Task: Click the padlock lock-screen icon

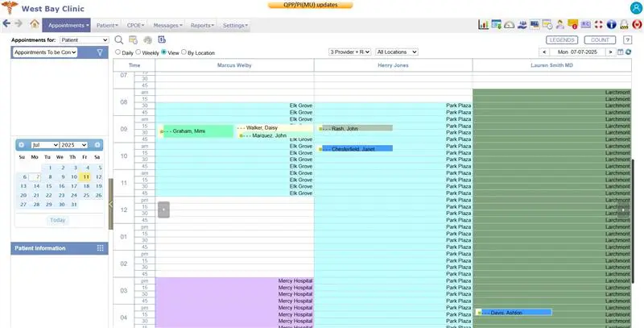Action: click(625, 25)
